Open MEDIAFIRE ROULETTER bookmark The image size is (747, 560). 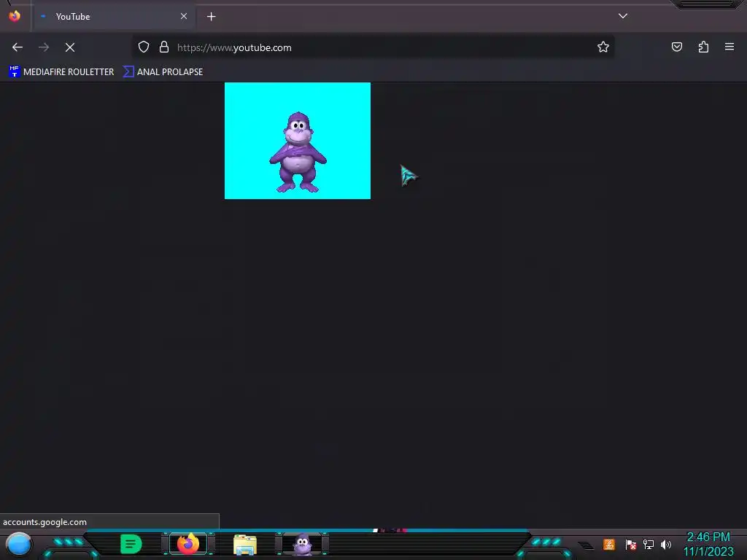point(61,72)
